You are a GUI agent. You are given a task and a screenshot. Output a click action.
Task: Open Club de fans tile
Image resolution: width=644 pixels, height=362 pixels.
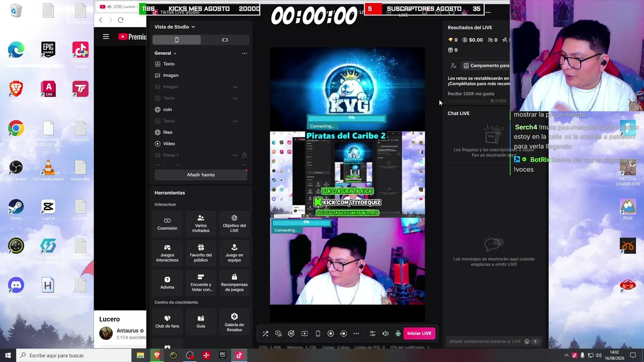tap(167, 321)
